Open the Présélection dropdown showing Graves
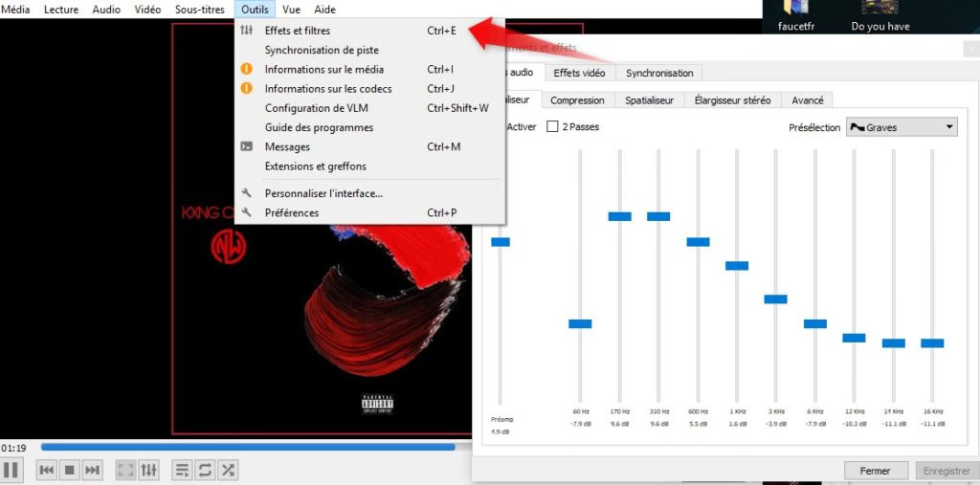 click(902, 127)
